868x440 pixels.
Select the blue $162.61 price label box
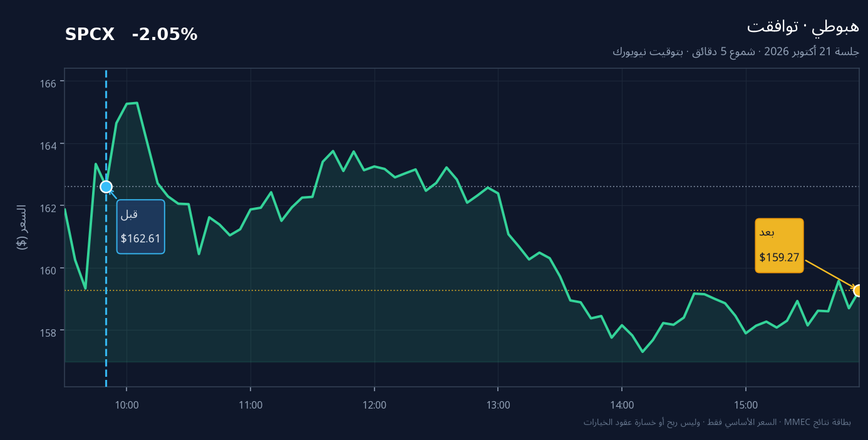coord(141,227)
